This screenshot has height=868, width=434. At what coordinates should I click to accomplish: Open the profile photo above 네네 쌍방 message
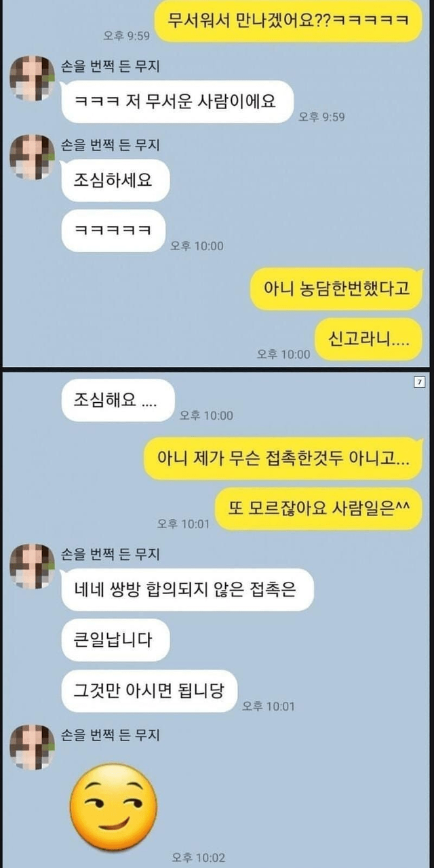tap(32, 566)
